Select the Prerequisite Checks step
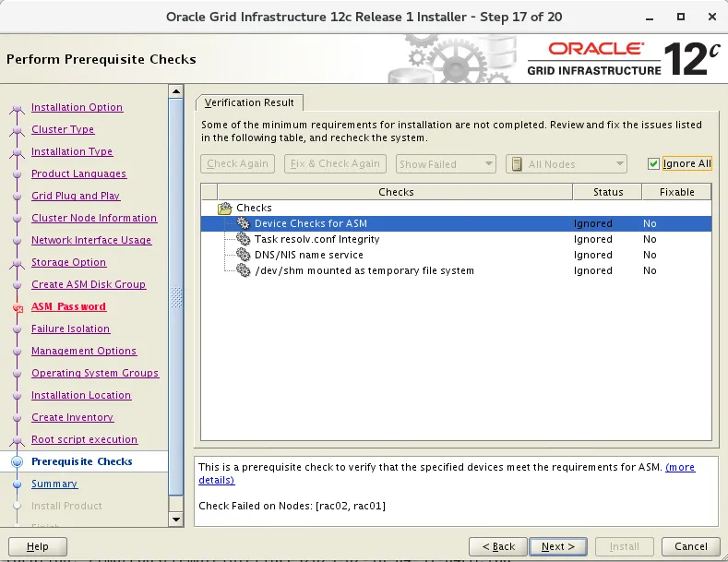Screen dimensions: 728x562 (x=82, y=461)
